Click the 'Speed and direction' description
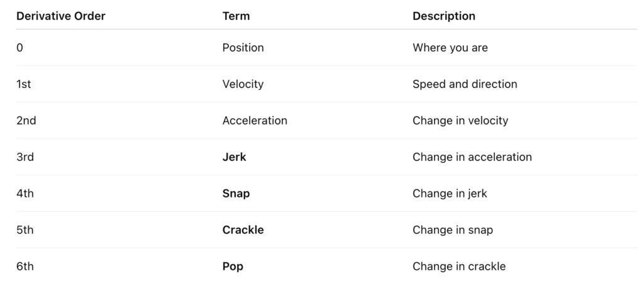The width and height of the screenshot is (644, 290). [464, 84]
